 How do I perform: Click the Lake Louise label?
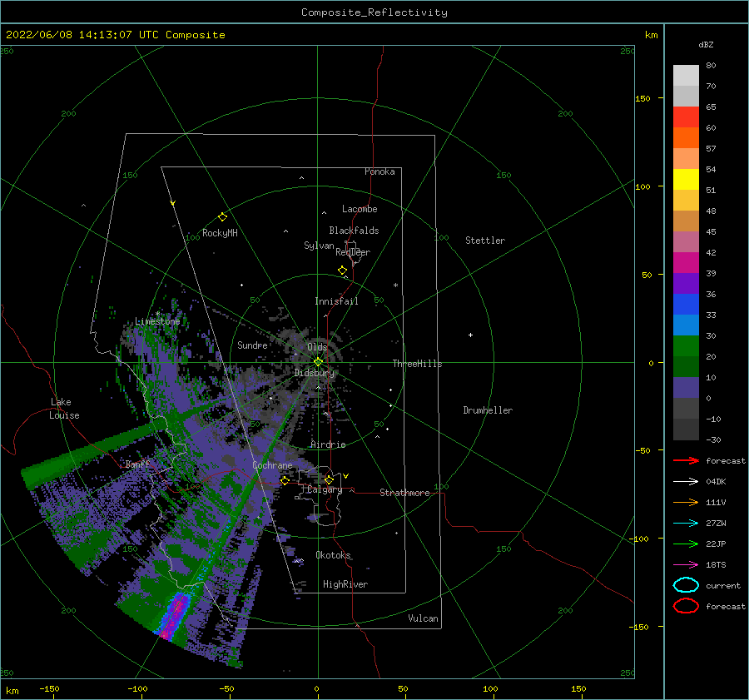[64, 409]
